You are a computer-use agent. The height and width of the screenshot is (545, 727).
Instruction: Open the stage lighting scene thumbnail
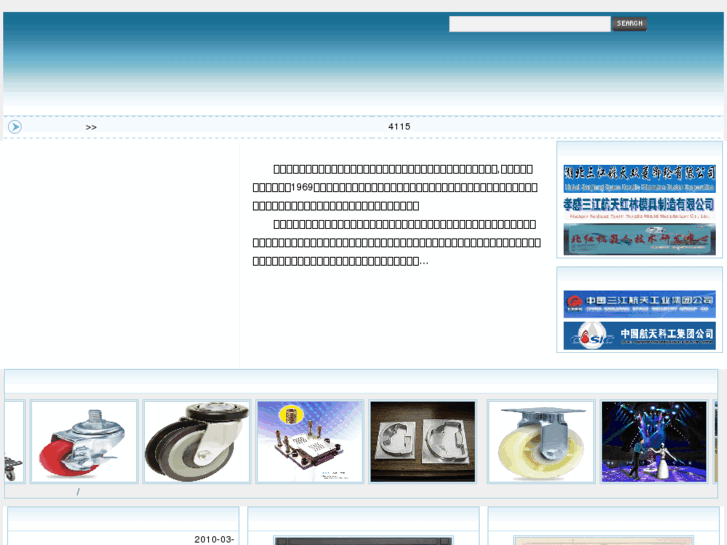click(x=654, y=442)
